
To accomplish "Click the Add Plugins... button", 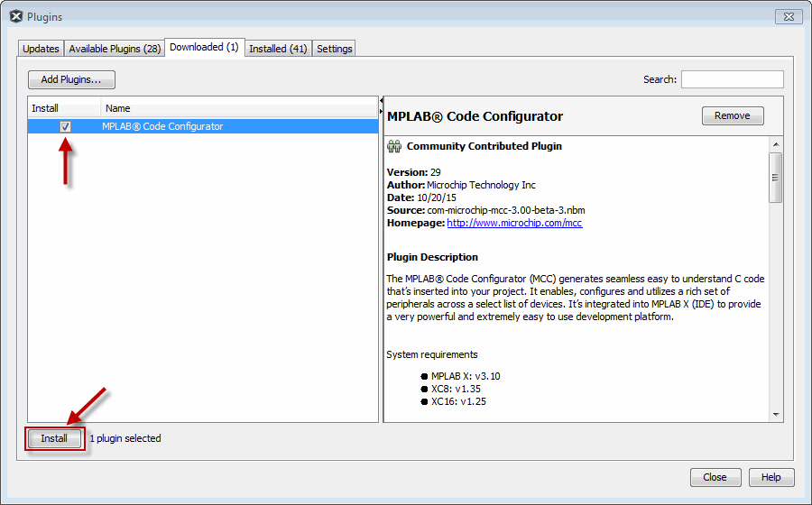I will [71, 79].
